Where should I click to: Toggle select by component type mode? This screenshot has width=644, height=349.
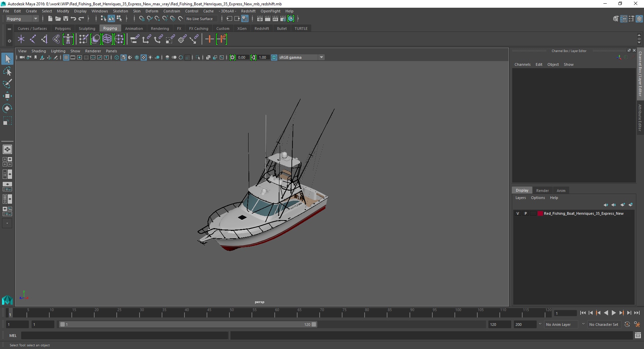[119, 19]
